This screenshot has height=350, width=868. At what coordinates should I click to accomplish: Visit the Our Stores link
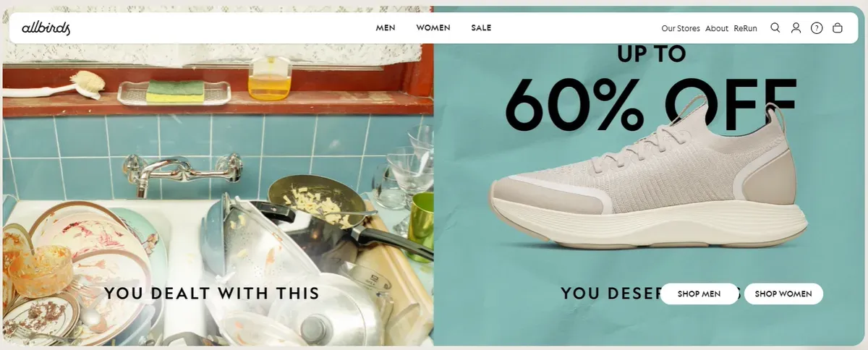pos(681,28)
